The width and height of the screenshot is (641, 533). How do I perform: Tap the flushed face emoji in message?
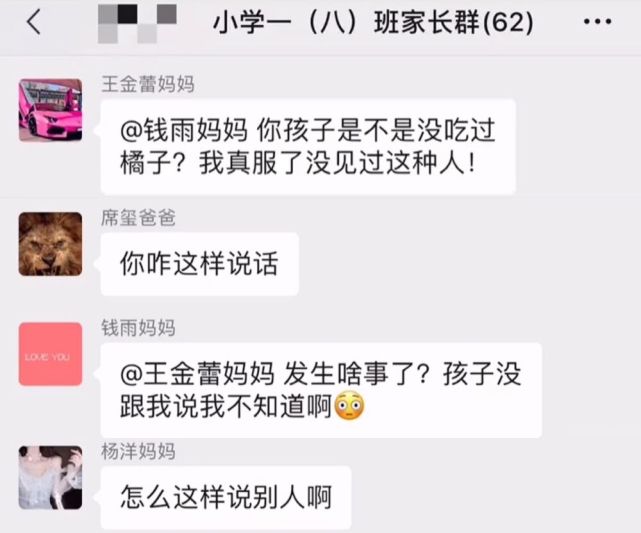pyautogui.click(x=350, y=406)
